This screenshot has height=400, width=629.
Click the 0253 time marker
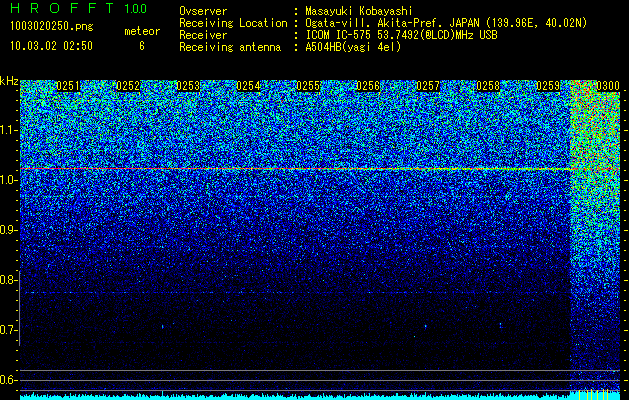coord(188,86)
